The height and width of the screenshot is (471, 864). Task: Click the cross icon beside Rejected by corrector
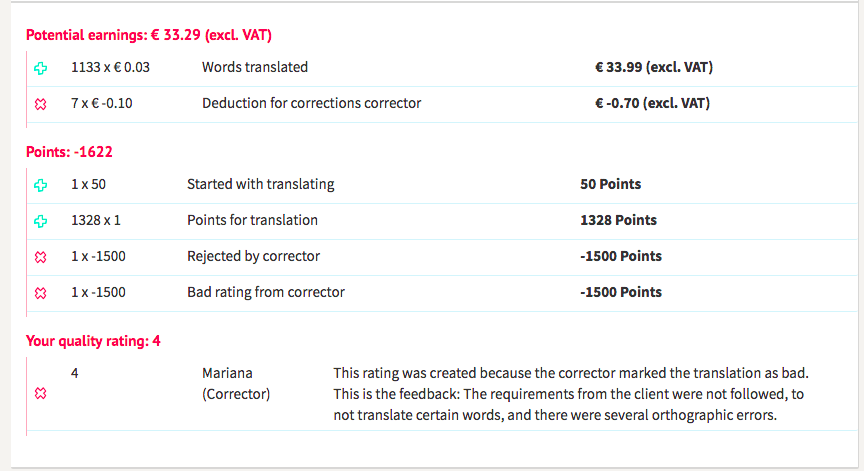pos(41,257)
